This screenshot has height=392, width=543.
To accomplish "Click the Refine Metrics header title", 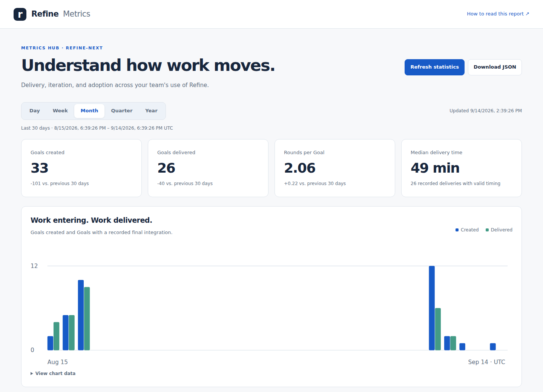I will 61,14.
